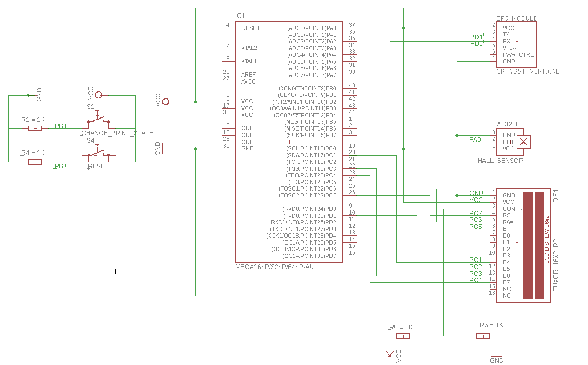
Task: Select the GND symbol below R6
Action: point(497,357)
